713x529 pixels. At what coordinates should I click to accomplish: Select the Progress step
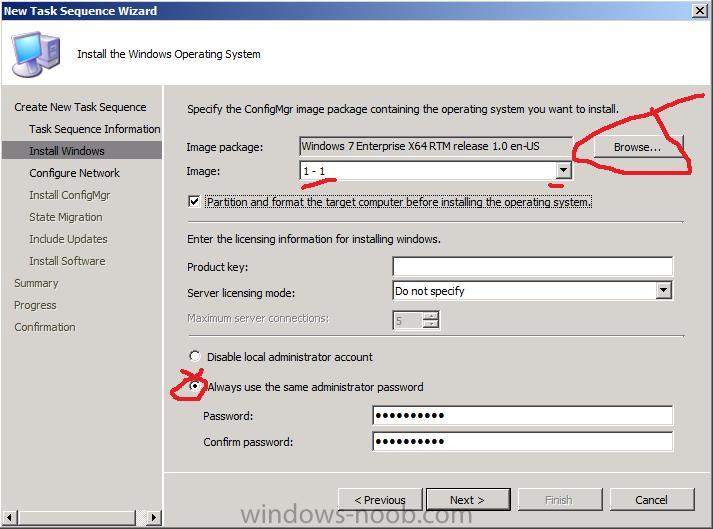coord(35,305)
